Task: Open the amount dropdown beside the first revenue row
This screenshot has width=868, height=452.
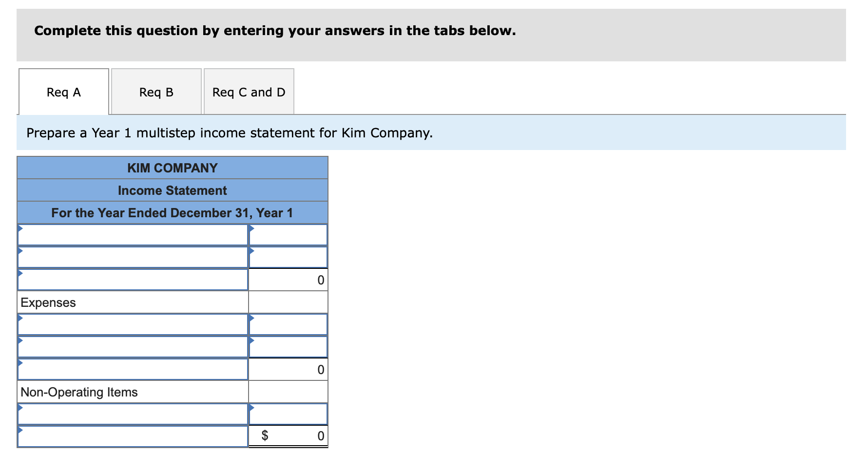Action: pos(288,234)
